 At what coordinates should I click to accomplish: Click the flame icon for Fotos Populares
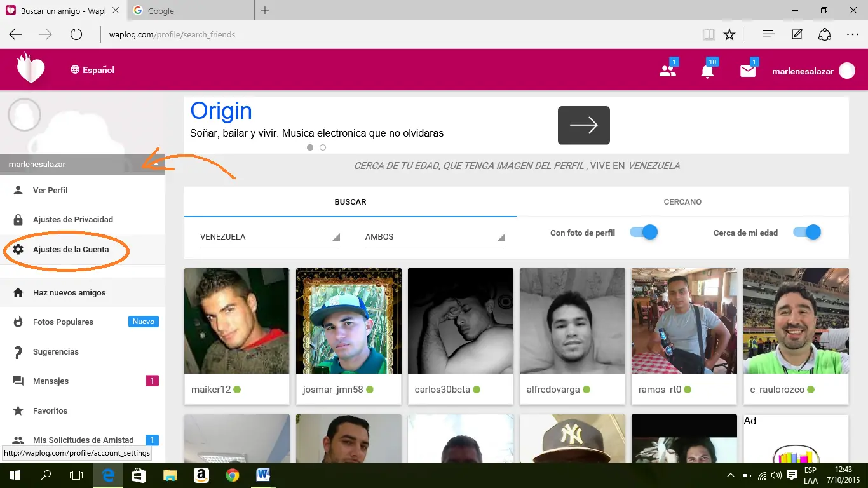click(18, 322)
